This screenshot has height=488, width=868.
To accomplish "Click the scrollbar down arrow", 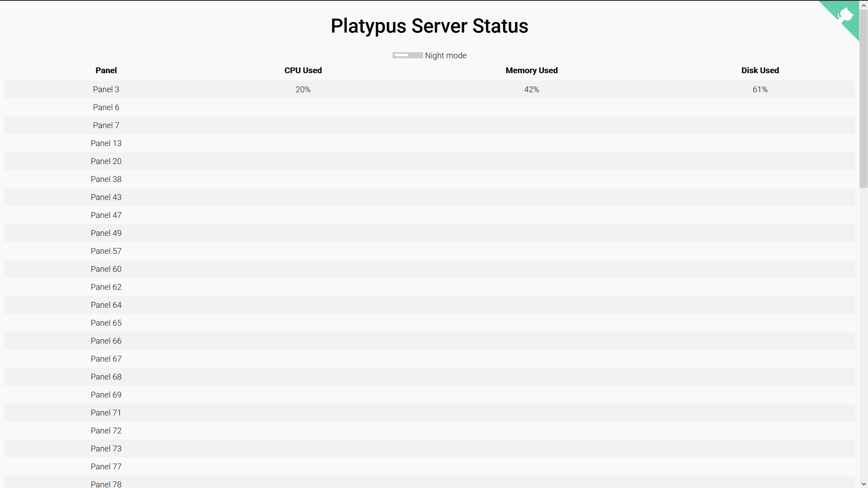I will (864, 484).
